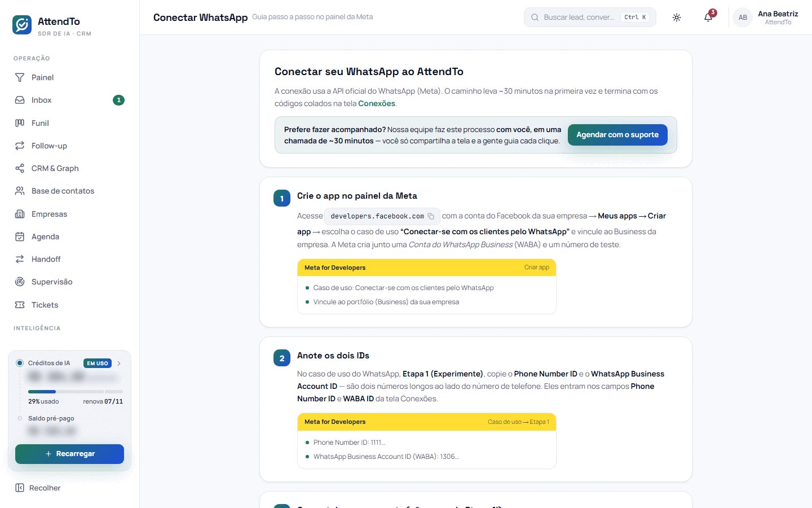Click the "Anote os dois IDs" heading
The width and height of the screenshot is (812, 508).
333,356
